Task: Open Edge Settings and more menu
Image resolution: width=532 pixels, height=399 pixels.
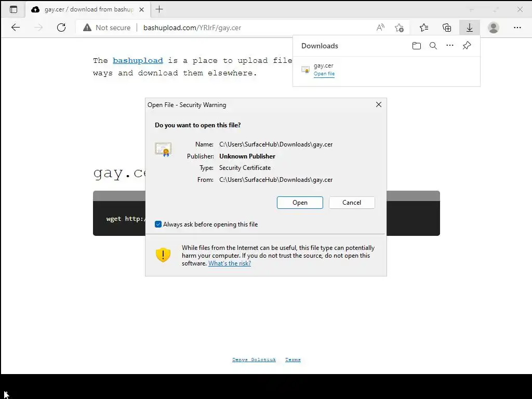Action: (x=517, y=28)
